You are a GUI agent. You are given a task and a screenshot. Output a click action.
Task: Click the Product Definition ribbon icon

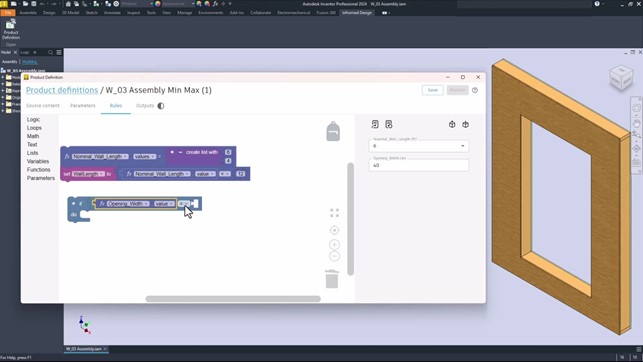[11, 29]
